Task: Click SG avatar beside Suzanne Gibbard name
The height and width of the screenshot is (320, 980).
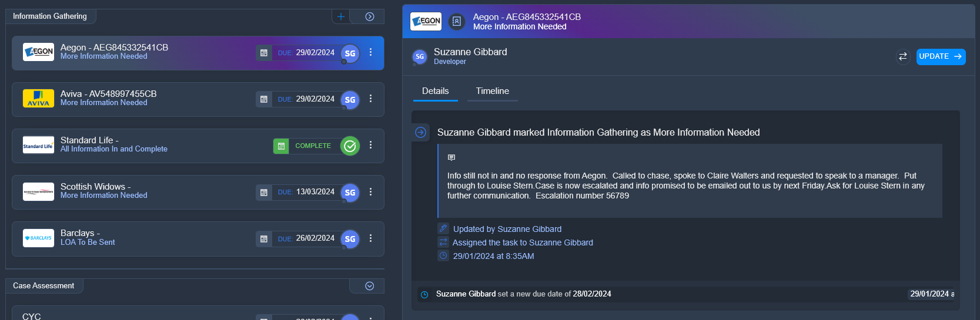Action: click(x=420, y=56)
